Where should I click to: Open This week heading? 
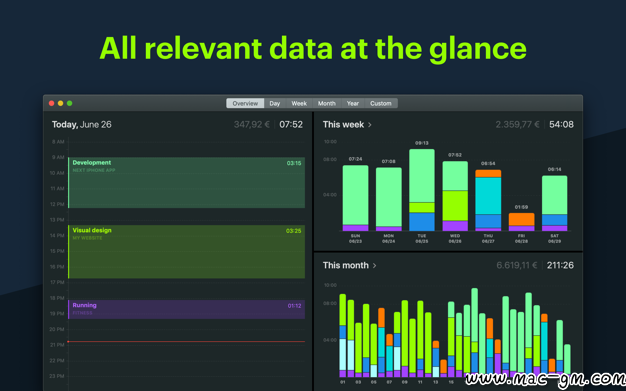(343, 125)
